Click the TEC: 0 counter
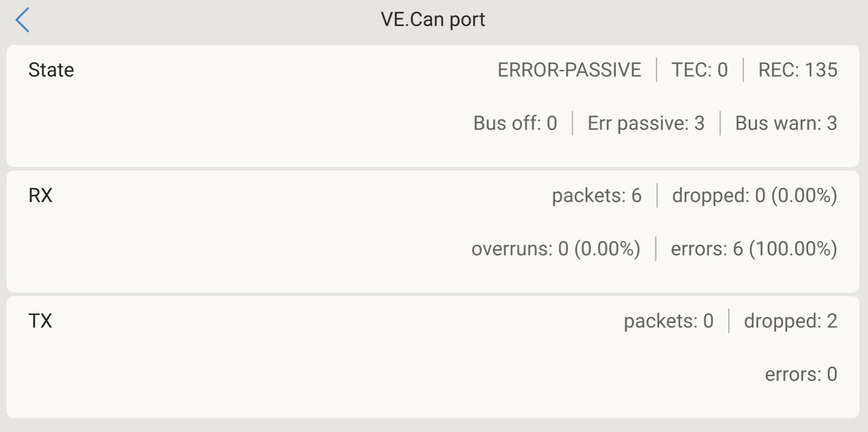Screen dimensions: 868x432 pos(700,70)
